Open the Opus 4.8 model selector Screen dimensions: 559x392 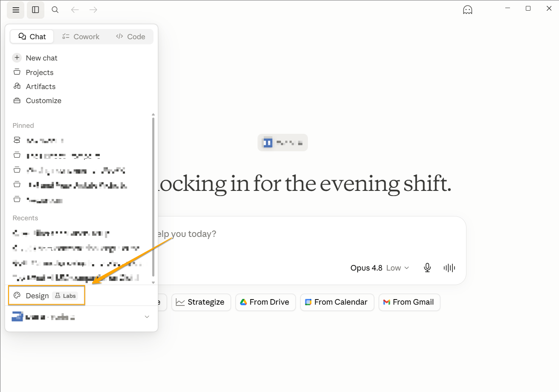(x=379, y=268)
